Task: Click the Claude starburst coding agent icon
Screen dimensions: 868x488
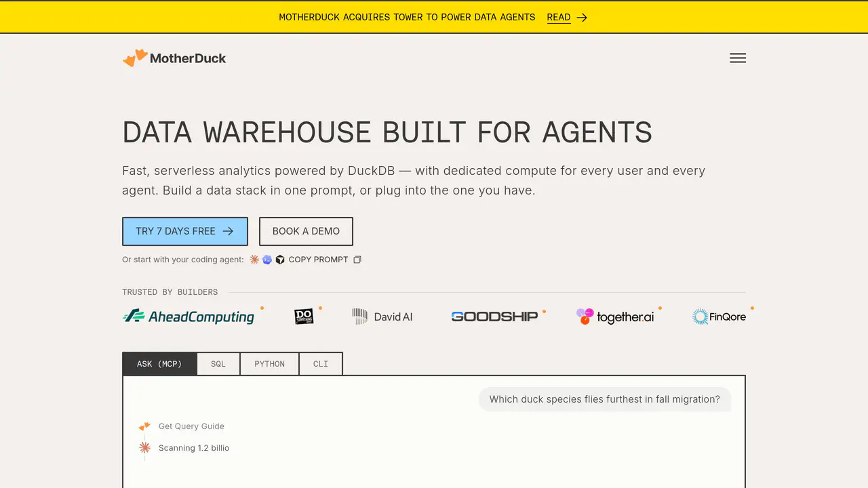Action: click(x=254, y=260)
